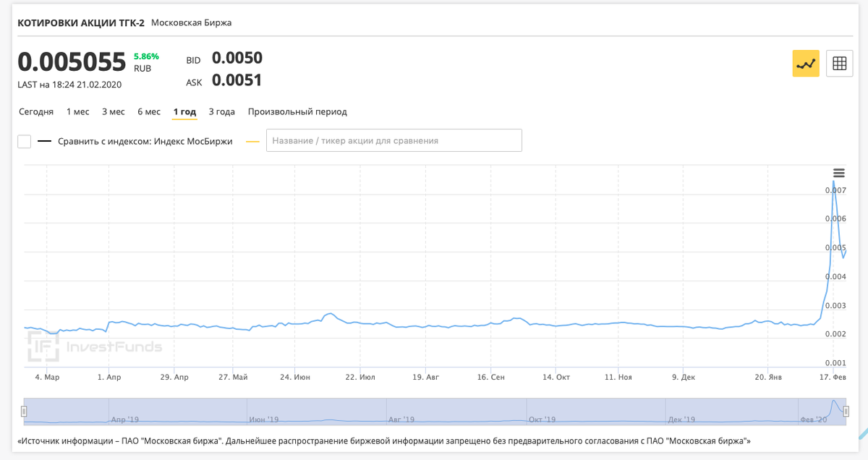
Task: Click the navigator area near Авг '19
Action: pyautogui.click(x=401, y=419)
